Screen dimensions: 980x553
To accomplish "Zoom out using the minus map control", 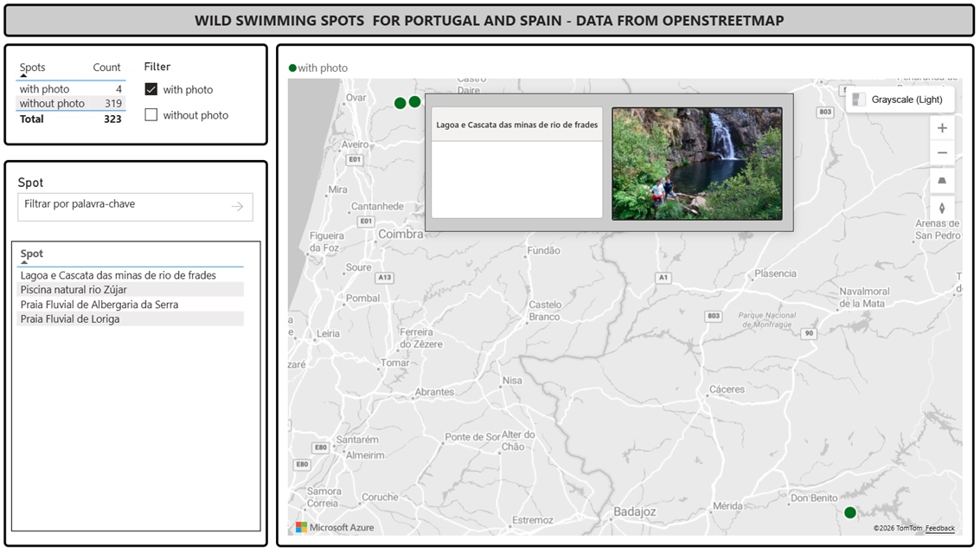I will point(943,153).
